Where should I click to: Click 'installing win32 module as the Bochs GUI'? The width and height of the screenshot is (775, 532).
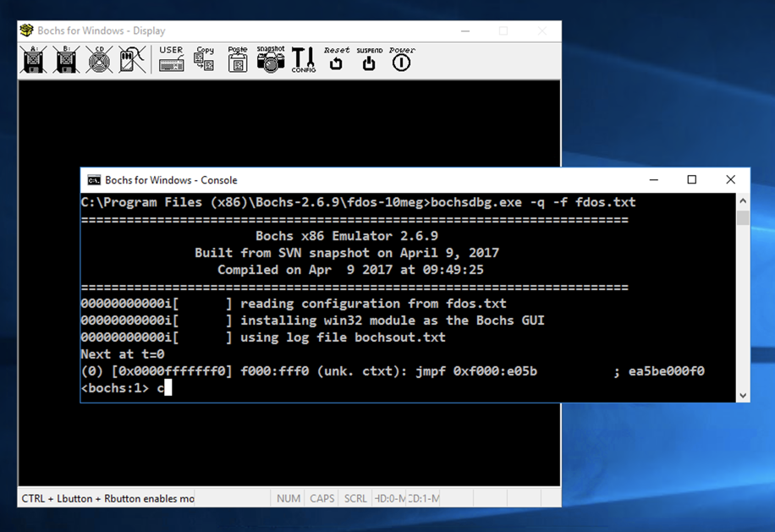(x=393, y=320)
